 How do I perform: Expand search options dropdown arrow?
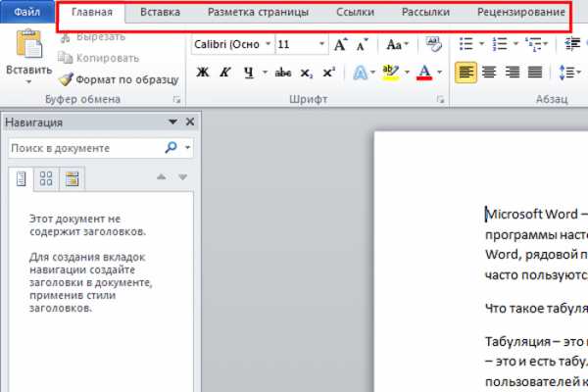187,147
